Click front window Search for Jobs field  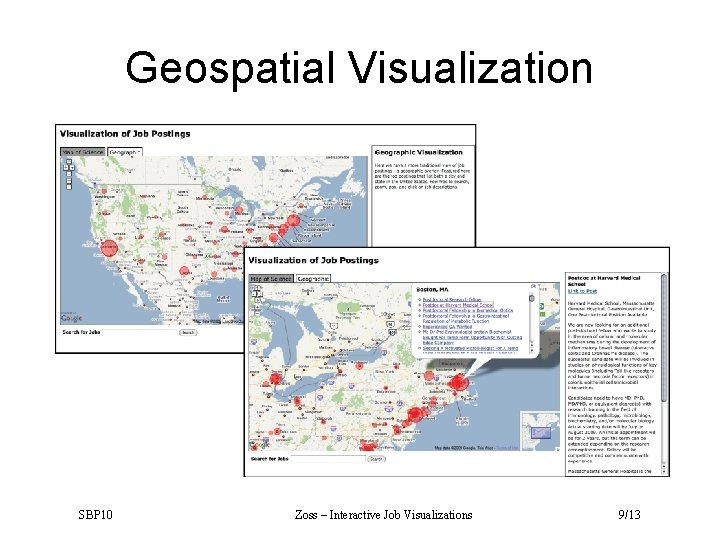(328, 459)
